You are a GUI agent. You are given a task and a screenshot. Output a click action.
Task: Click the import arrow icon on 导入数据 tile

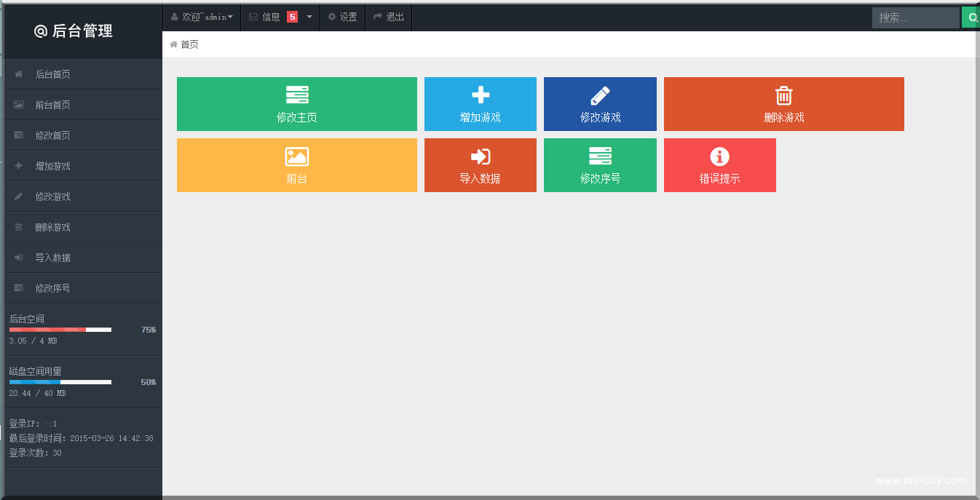(481, 156)
